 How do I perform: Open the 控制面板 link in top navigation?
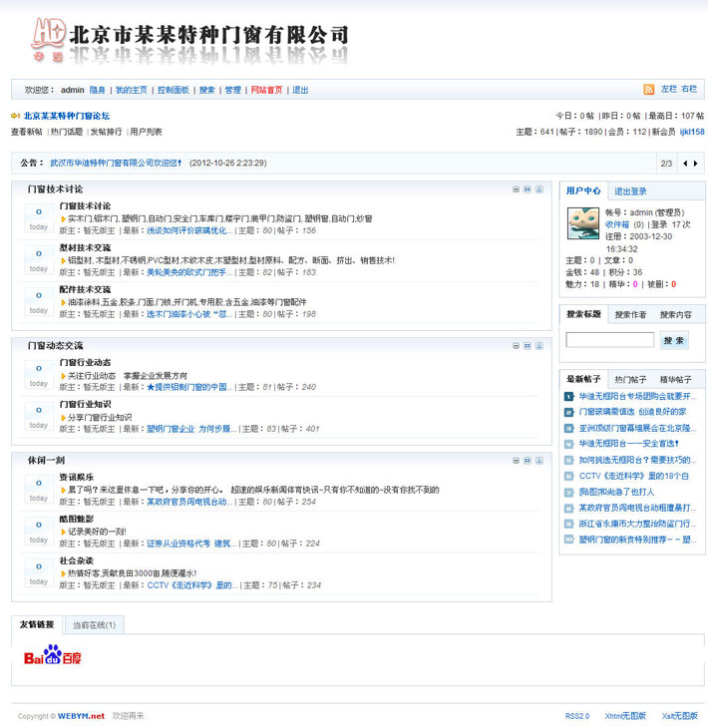173,90
